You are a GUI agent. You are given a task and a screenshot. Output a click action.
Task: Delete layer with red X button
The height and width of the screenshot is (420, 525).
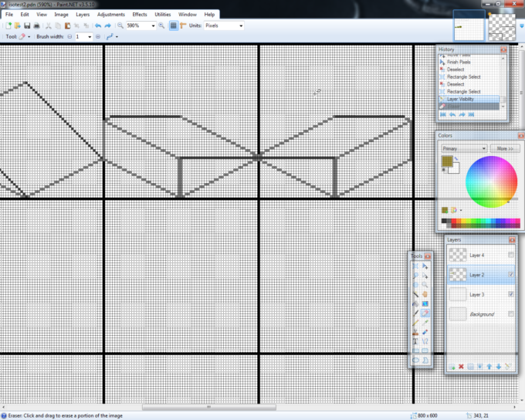coord(461,367)
